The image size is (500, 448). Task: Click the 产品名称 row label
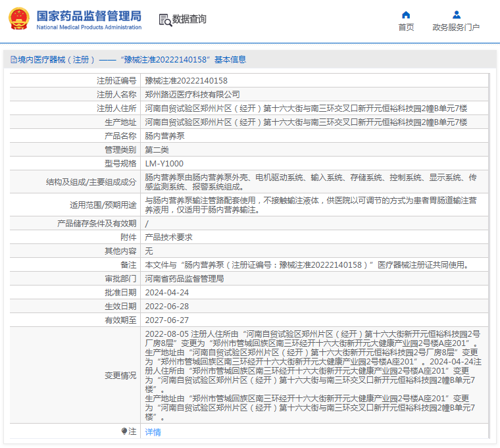120,136
